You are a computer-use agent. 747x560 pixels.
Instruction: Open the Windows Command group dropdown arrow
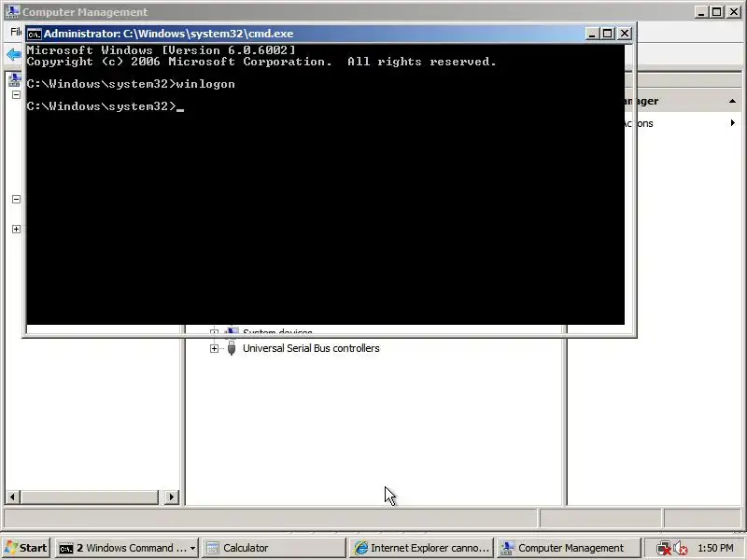coord(192,548)
